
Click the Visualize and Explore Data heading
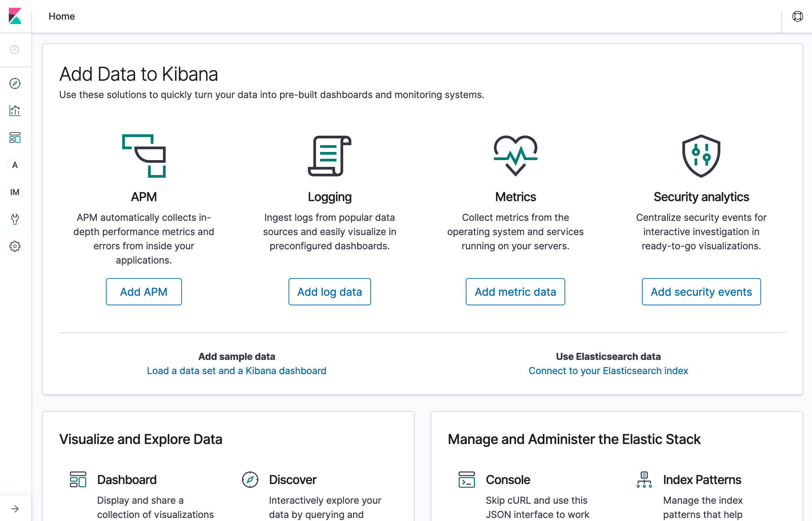pos(141,439)
